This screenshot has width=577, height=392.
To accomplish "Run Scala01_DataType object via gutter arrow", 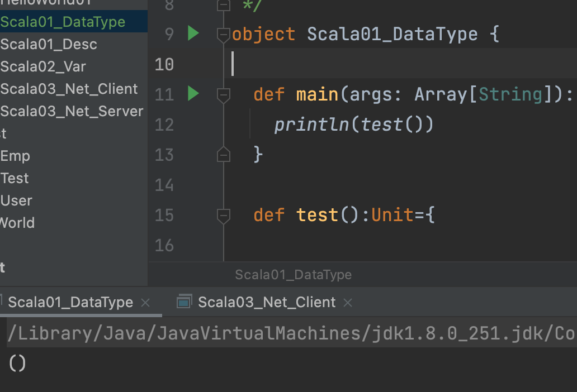I will (x=193, y=34).
